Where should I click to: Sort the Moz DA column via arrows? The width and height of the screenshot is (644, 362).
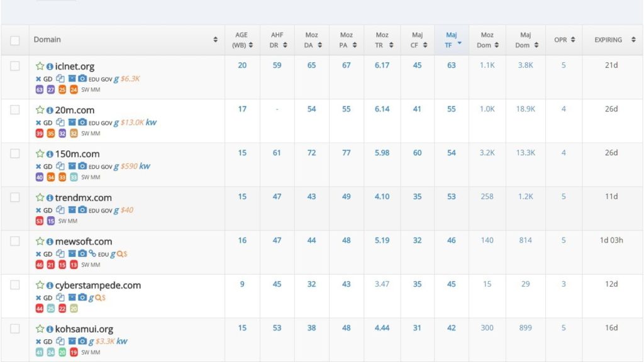click(319, 45)
